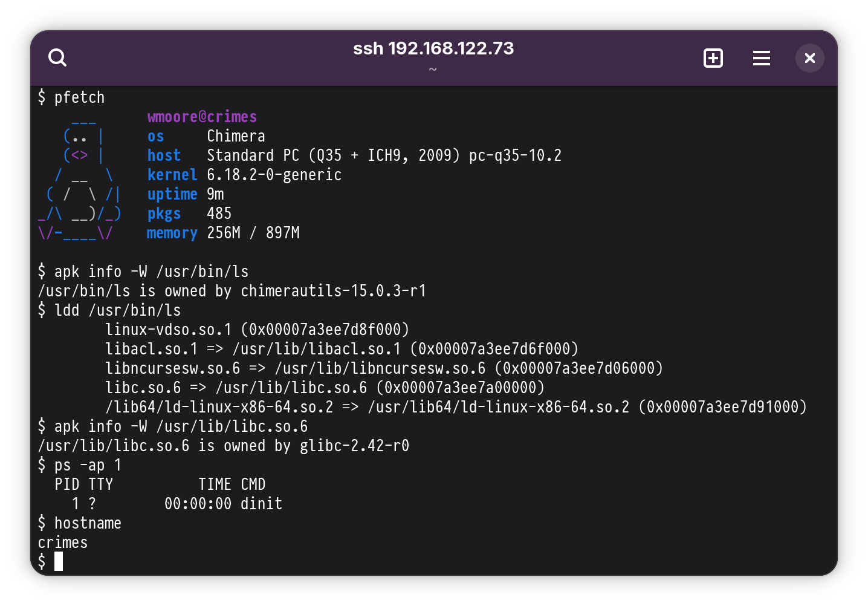This screenshot has width=868, height=606.
Task: Click the wmoore@crimes heading text
Action: click(x=202, y=117)
